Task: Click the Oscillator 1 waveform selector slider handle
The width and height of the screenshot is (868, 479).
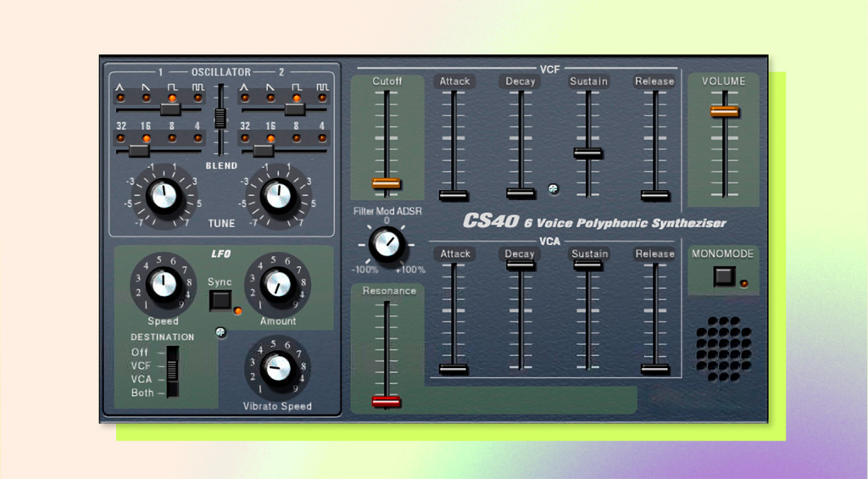Action: pos(170,109)
